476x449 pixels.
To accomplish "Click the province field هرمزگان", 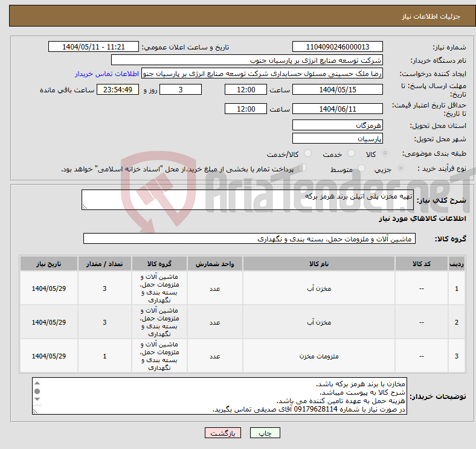I will pyautogui.click(x=337, y=125).
